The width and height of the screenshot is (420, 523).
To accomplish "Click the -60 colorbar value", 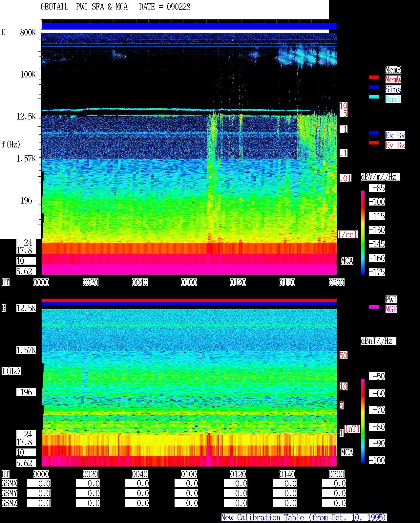I will [x=377, y=393].
